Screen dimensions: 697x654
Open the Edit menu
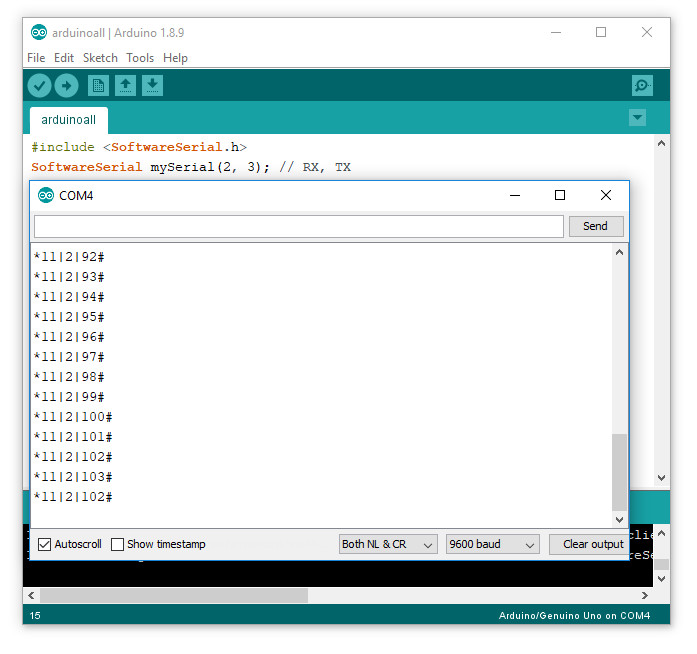pyautogui.click(x=64, y=58)
